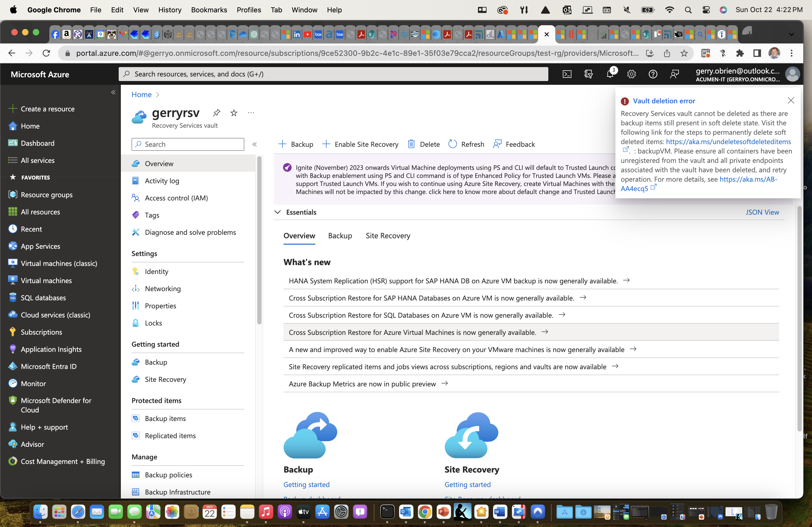Image resolution: width=812 pixels, height=527 pixels.
Task: Click the Azure global search box
Action: (x=333, y=74)
